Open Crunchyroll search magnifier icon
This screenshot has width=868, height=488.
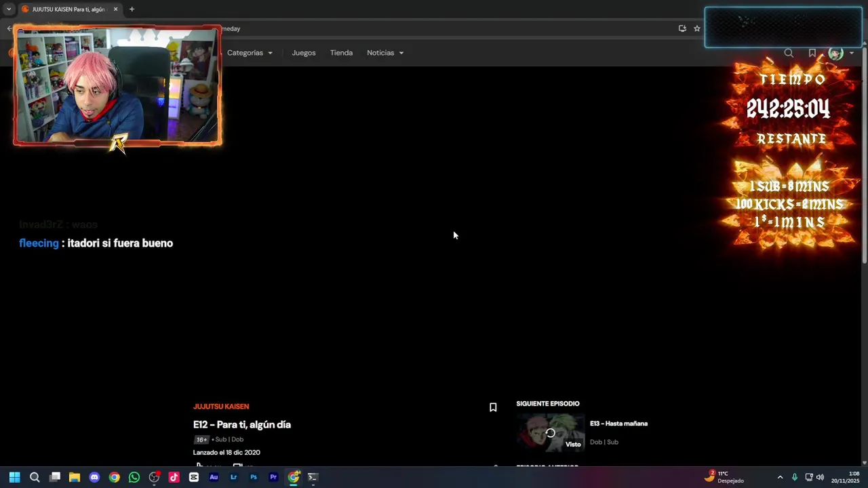[x=789, y=53]
